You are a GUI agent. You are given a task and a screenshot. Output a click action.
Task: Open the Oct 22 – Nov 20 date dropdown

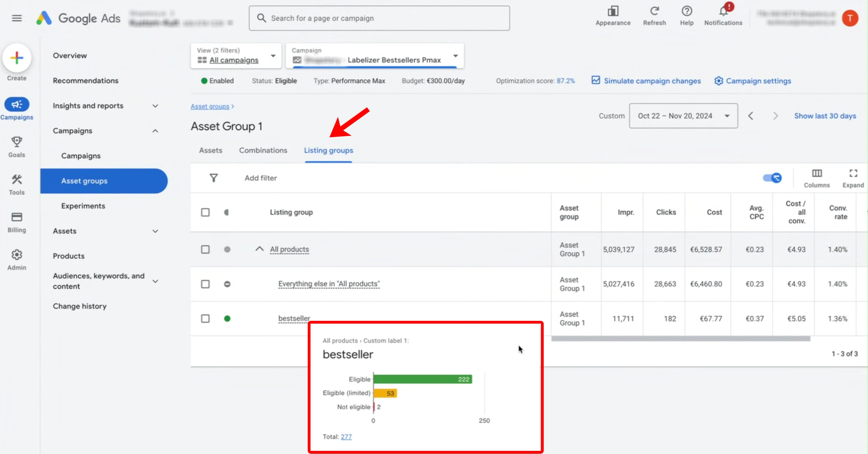[x=683, y=116]
